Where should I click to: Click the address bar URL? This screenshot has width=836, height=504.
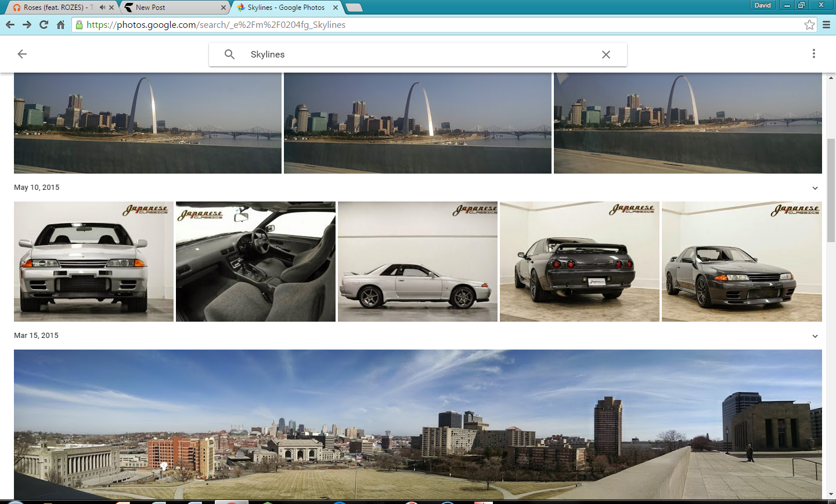coord(216,24)
